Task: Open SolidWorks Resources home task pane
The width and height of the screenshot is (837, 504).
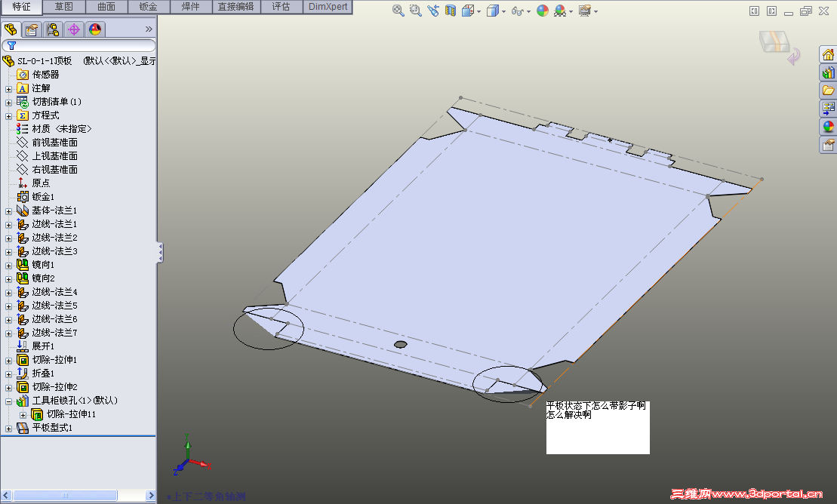Action: (x=828, y=55)
